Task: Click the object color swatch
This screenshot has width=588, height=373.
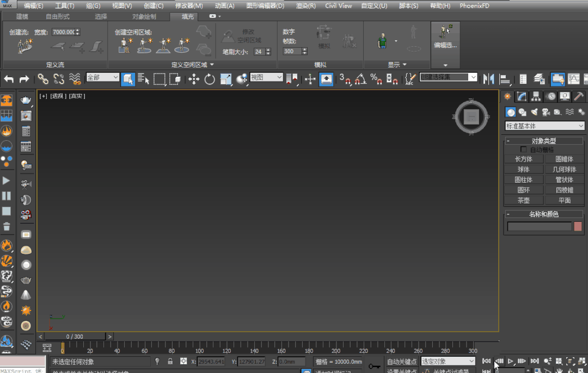Action: coord(578,226)
